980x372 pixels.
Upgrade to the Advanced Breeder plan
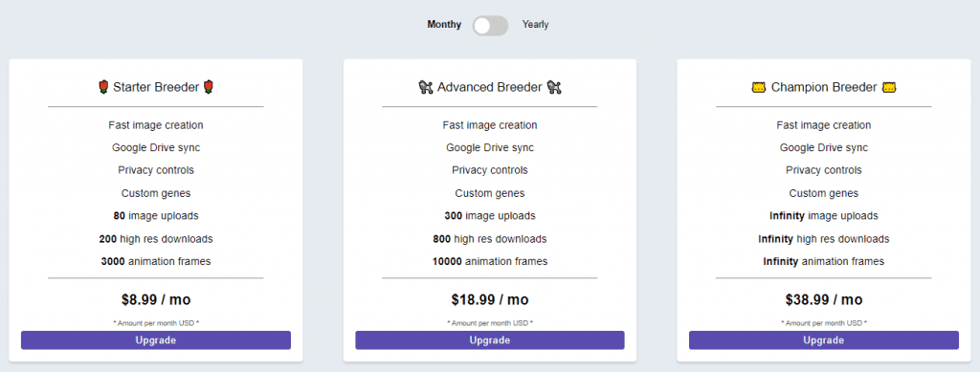point(490,340)
